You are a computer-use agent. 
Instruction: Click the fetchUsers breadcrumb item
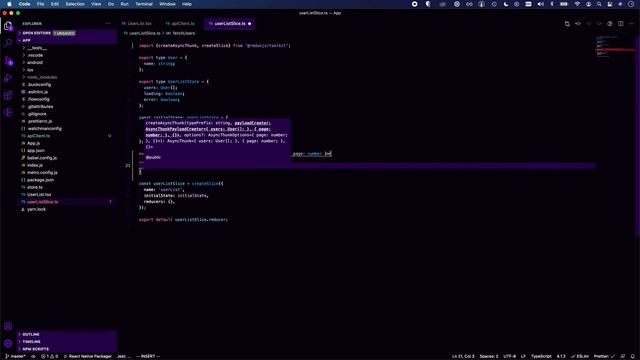click(x=180, y=33)
